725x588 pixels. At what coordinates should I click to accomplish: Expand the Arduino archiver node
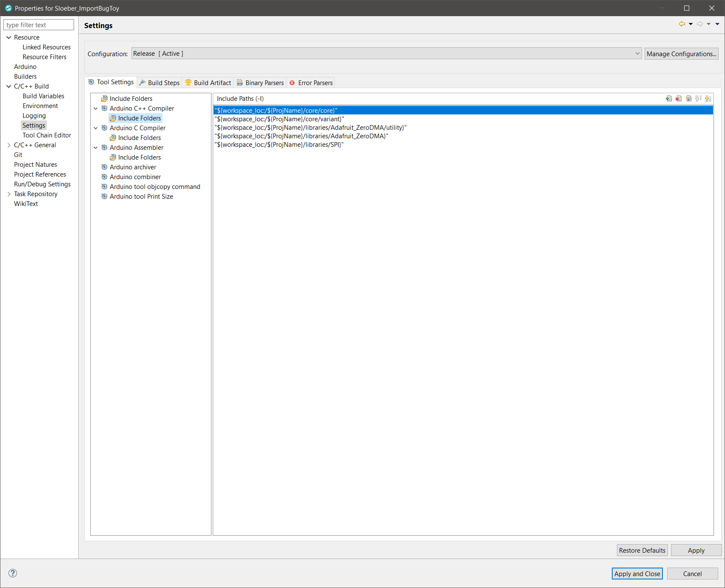[x=96, y=167]
